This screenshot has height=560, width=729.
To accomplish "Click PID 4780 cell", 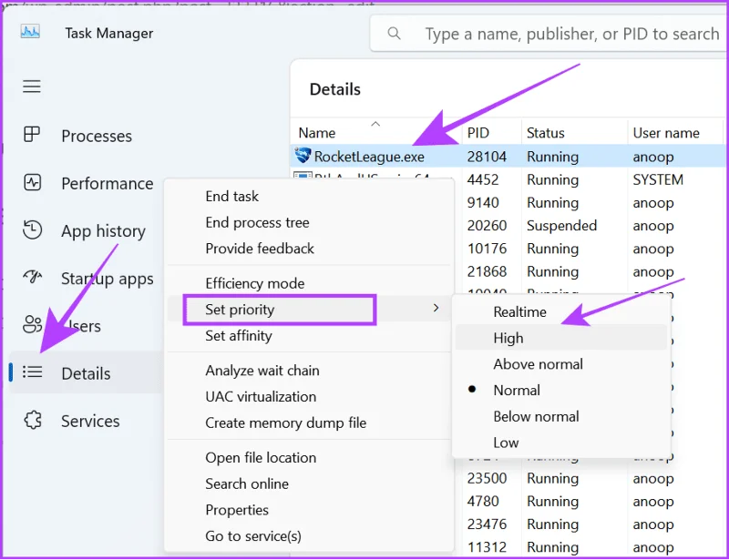I will (483, 501).
